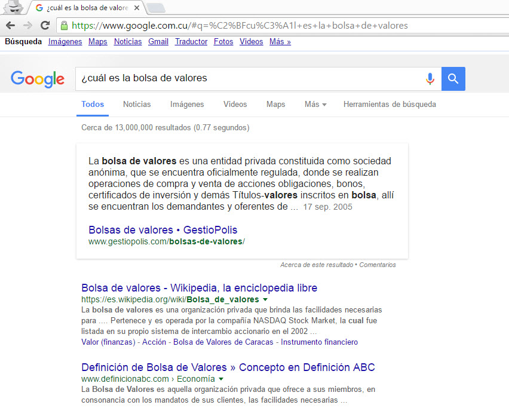Open Maps link in top bar
Image resolution: width=509 pixels, height=420 pixels.
coord(98,42)
